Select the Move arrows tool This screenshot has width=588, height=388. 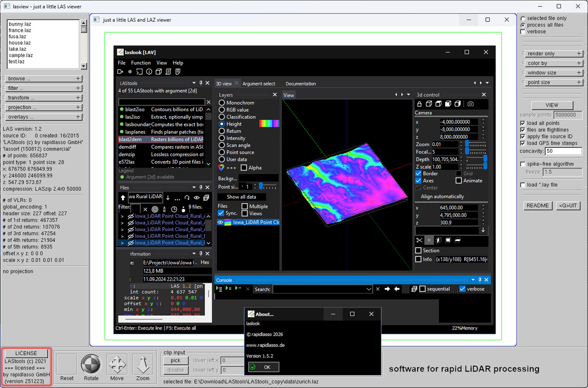coord(117,365)
